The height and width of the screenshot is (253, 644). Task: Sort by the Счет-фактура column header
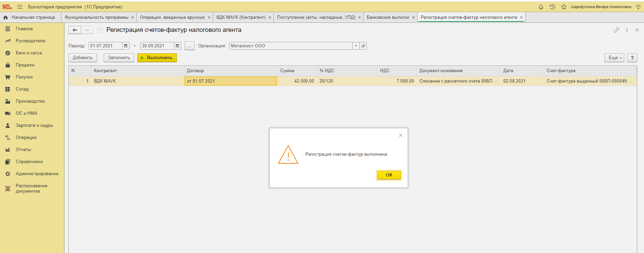tap(590, 71)
